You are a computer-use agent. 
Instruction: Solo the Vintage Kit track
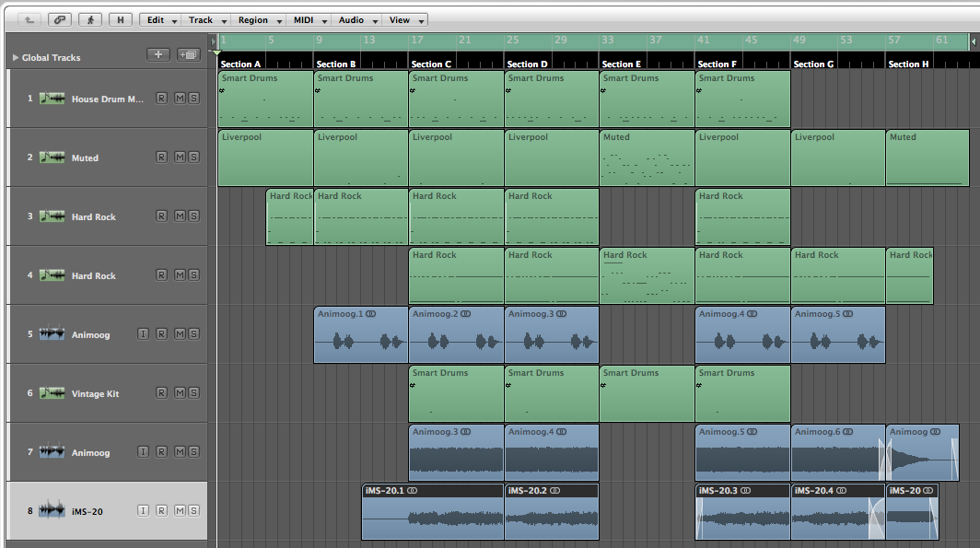(193, 392)
